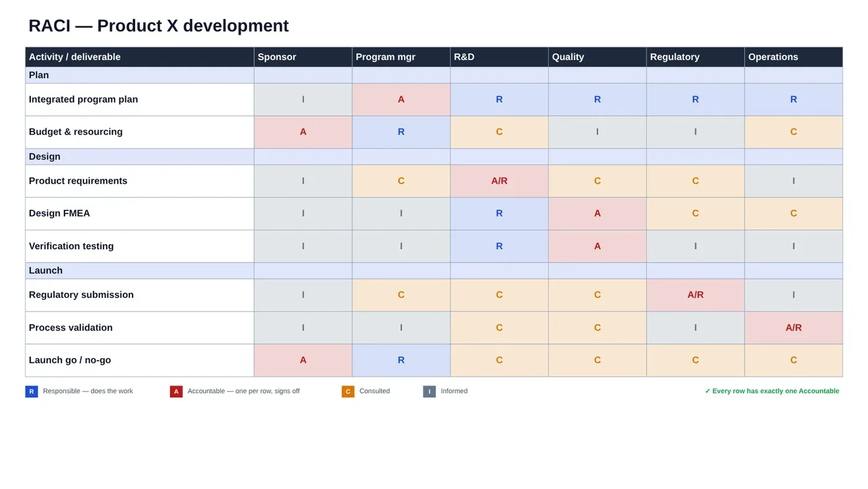The image size is (868, 489).
Task: Click the 'Product requirements' row label
Action: coord(139,181)
